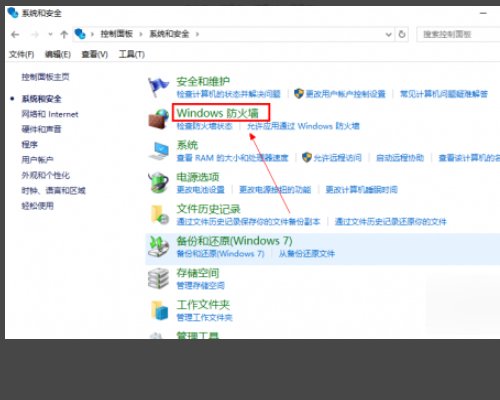Screen dimensions: 500x400
Task: Select 系统和安全 in the breadcrumb path
Action: (x=169, y=34)
